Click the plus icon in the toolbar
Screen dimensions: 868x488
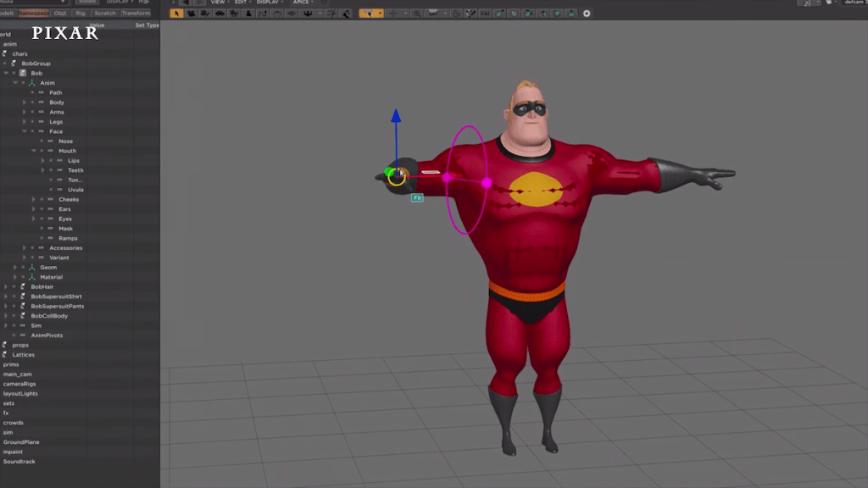[x=393, y=14]
